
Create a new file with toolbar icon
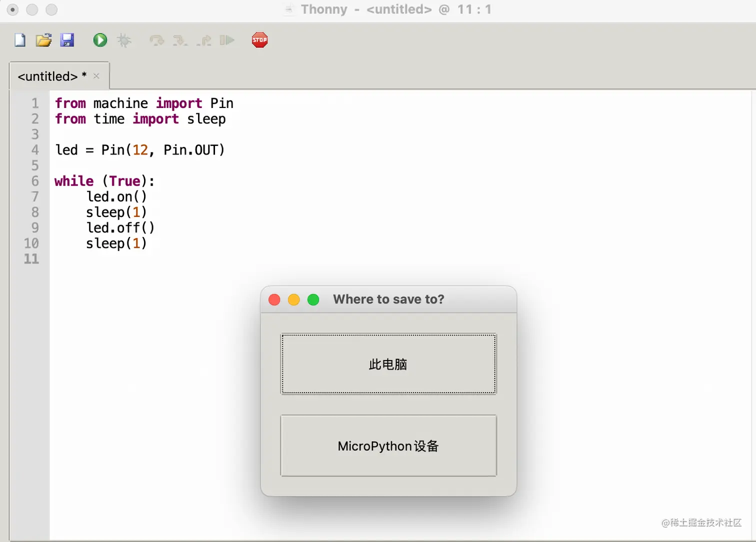click(x=20, y=40)
